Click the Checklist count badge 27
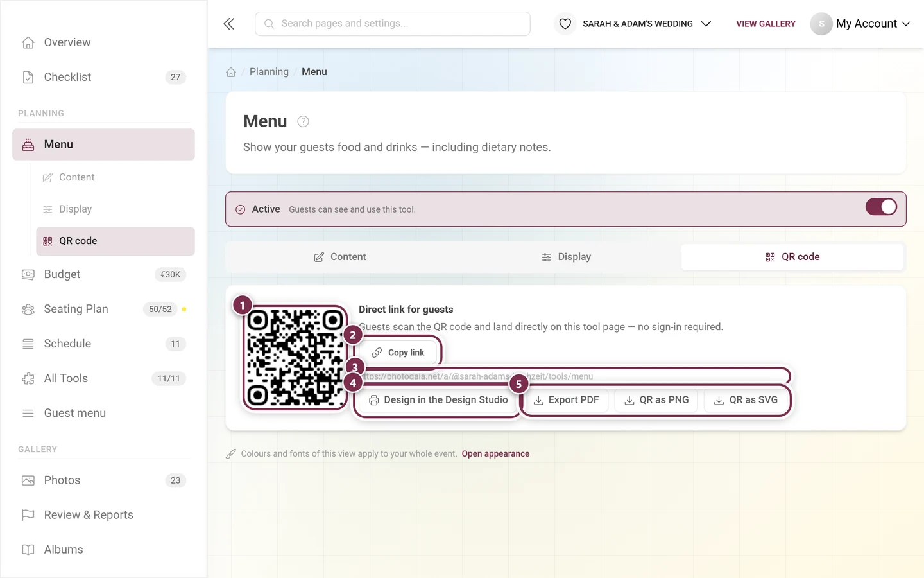This screenshot has height=578, width=924. pyautogui.click(x=176, y=77)
